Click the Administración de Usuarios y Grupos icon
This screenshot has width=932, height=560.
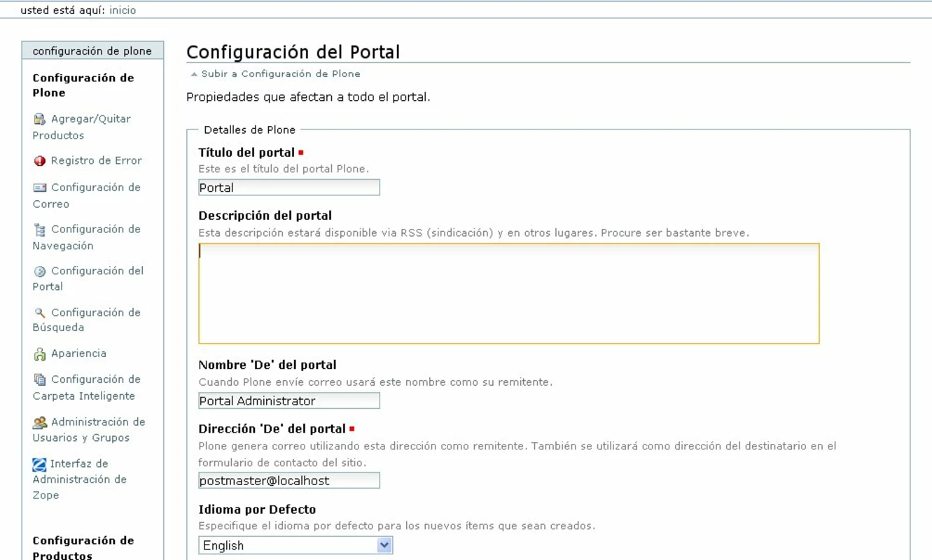pyautogui.click(x=40, y=422)
